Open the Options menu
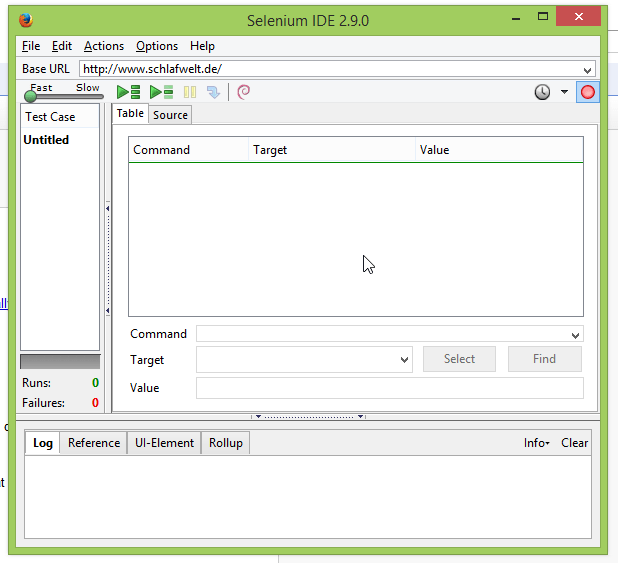The height and width of the screenshot is (563, 618). point(157,46)
